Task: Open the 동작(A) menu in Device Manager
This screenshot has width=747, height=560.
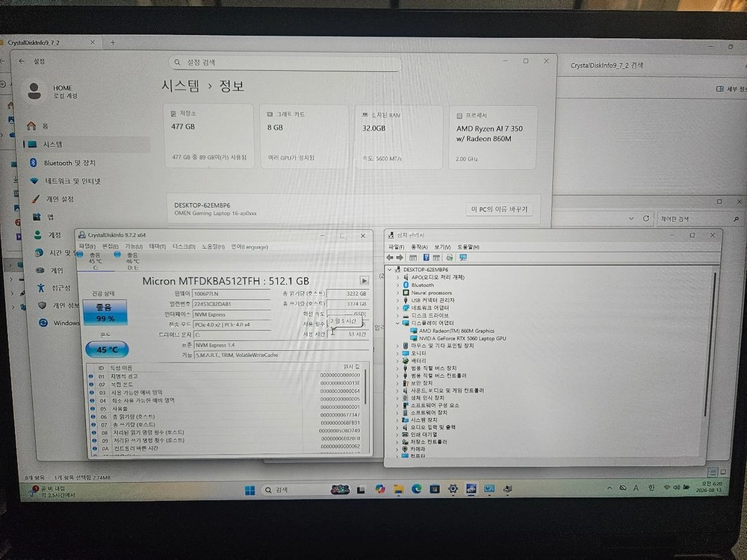Action: click(x=419, y=247)
